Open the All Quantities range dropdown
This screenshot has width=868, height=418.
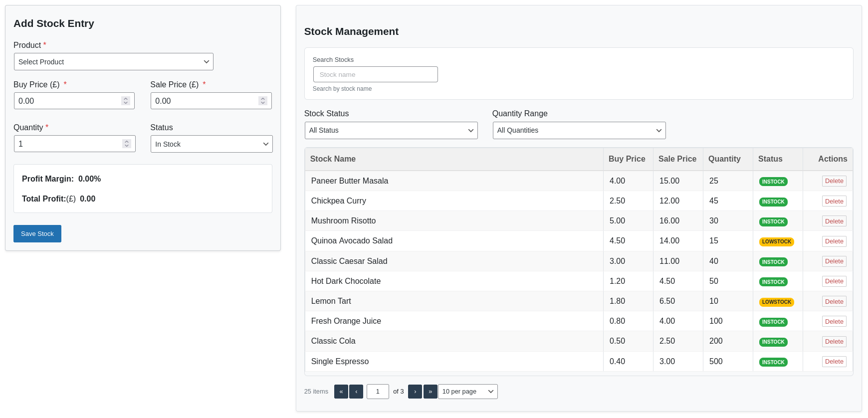tap(579, 130)
